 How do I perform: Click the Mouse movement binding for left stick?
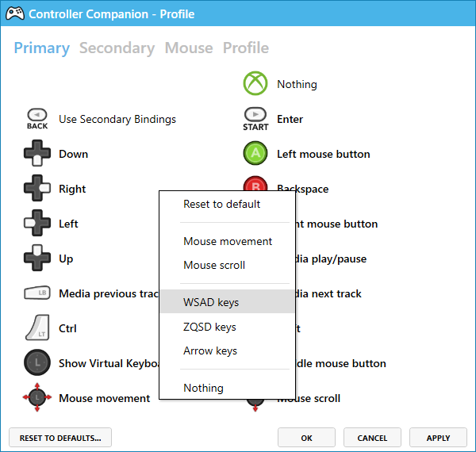coord(104,398)
